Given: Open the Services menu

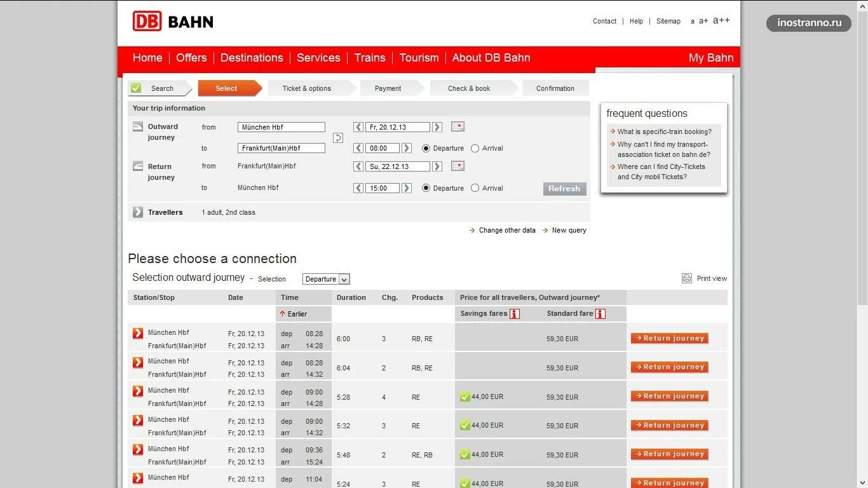Looking at the screenshot, I should [318, 58].
